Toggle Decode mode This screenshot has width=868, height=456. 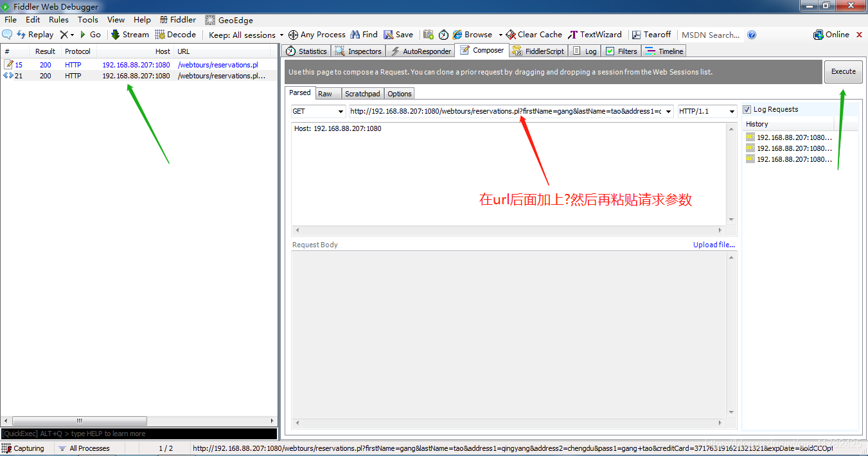click(175, 35)
